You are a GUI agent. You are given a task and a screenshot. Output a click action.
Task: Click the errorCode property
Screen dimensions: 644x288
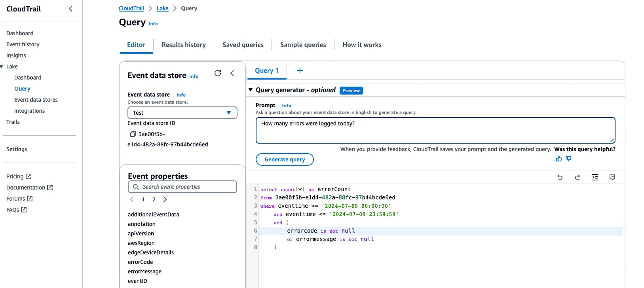(x=141, y=262)
